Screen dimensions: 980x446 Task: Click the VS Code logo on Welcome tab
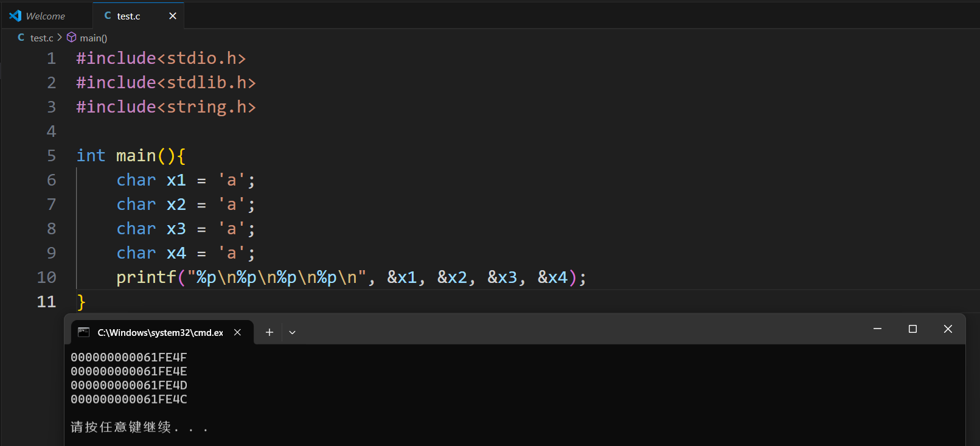(x=15, y=16)
